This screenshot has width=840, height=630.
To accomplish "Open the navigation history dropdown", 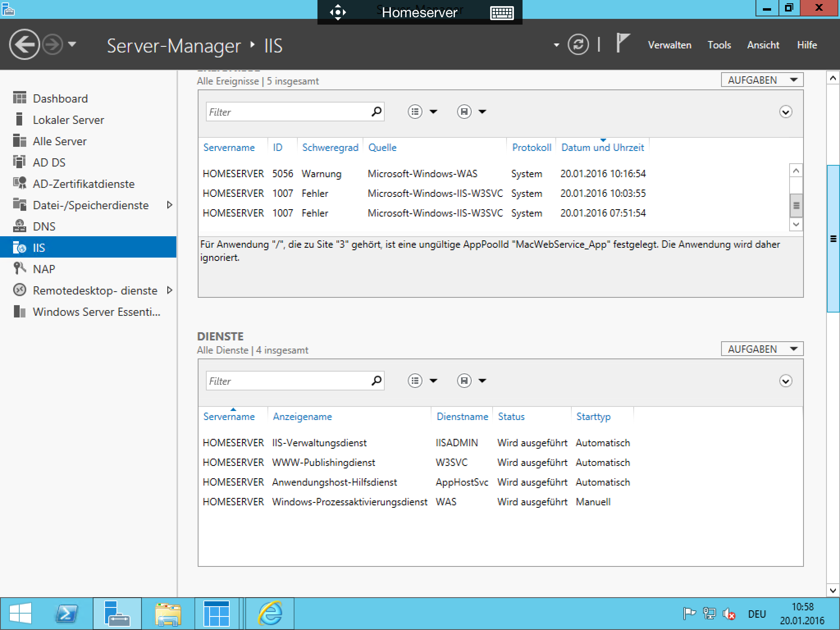I will click(72, 44).
